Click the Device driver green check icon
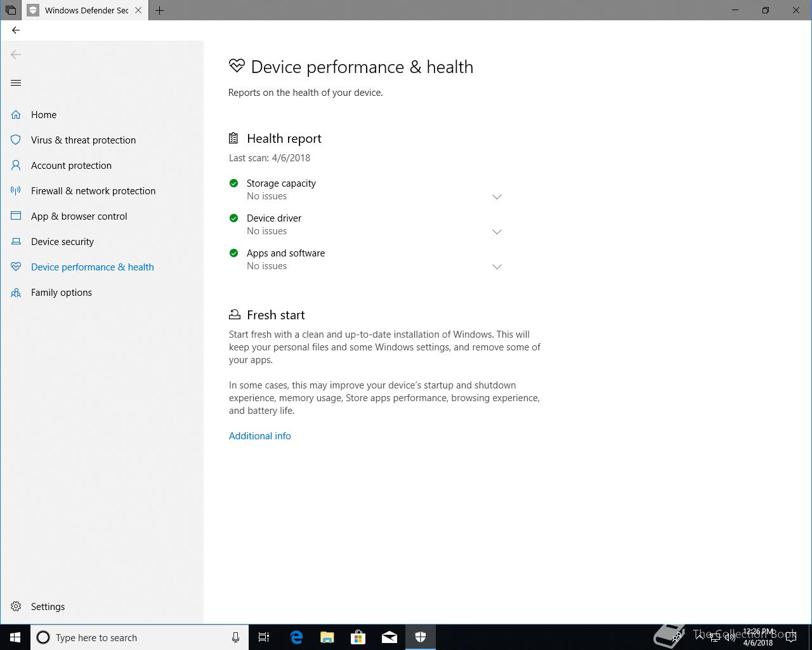Viewport: 812px width, 650px height. [x=233, y=218]
